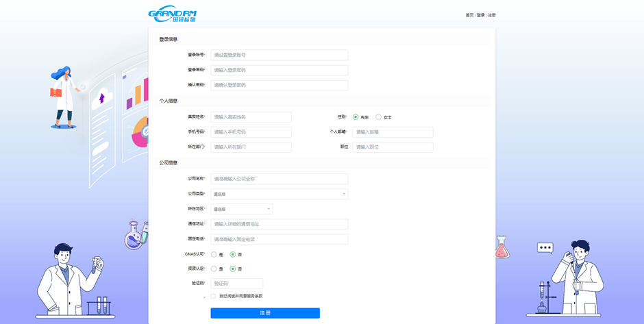Click the GRAND RM logo
This screenshot has width=644, height=324.
click(172, 14)
